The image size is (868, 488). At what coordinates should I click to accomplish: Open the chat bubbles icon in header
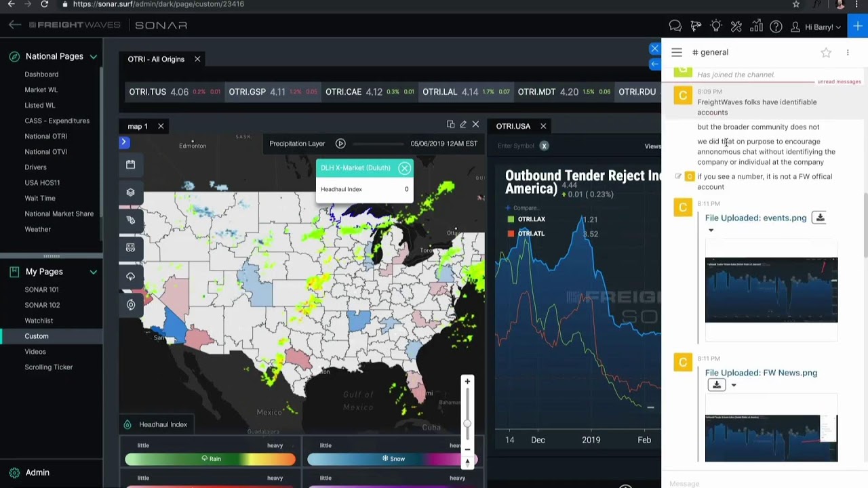[675, 26]
